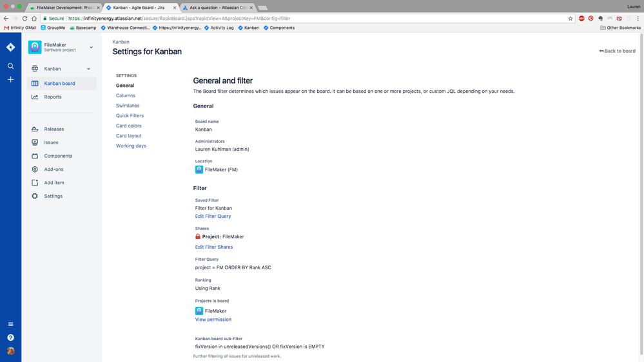
Task: Reload the page with the refresh icon
Action: click(24, 19)
